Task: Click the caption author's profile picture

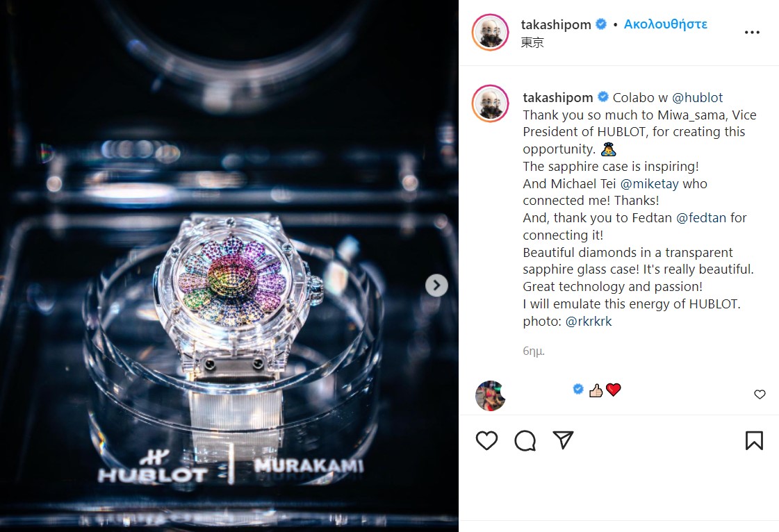Action: pyautogui.click(x=490, y=103)
